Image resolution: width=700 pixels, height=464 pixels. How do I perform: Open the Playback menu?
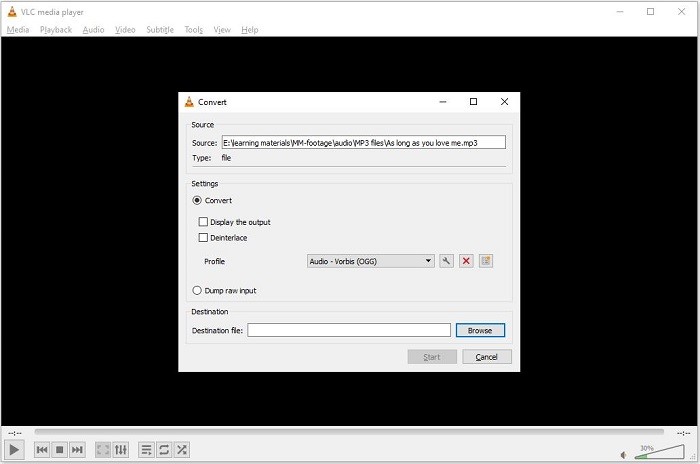(x=56, y=29)
